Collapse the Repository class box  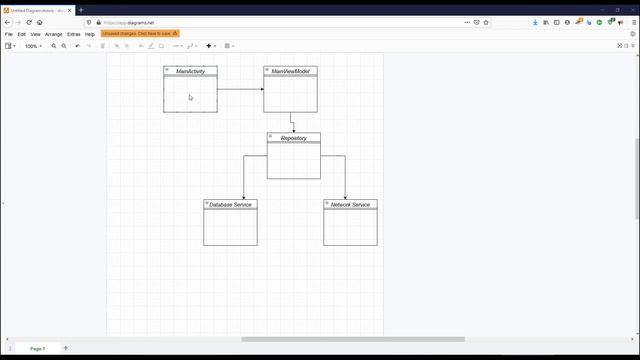click(271, 137)
